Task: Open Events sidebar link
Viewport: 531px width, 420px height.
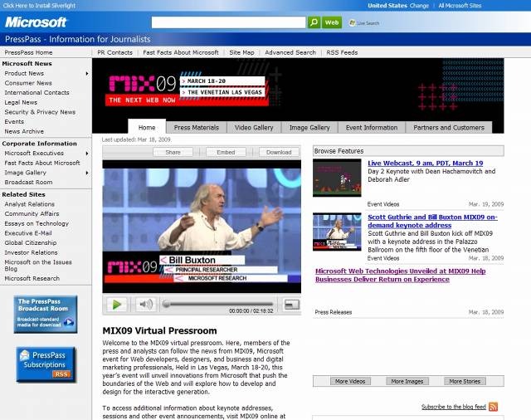Action: coord(14,121)
